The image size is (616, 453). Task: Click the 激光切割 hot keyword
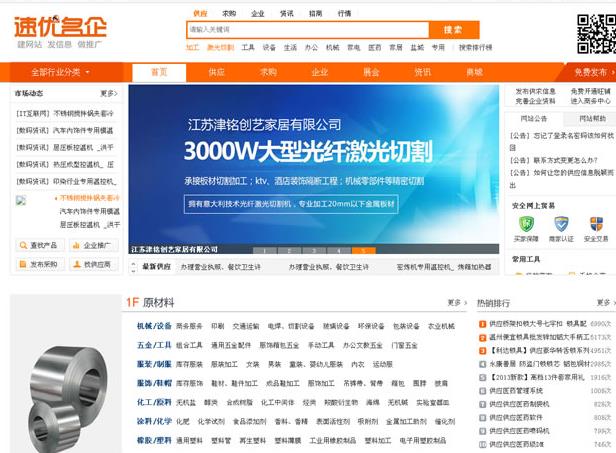click(220, 48)
